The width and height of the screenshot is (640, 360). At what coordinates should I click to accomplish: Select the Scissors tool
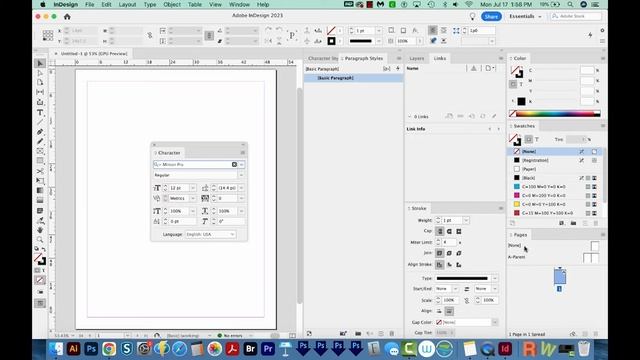click(40, 171)
